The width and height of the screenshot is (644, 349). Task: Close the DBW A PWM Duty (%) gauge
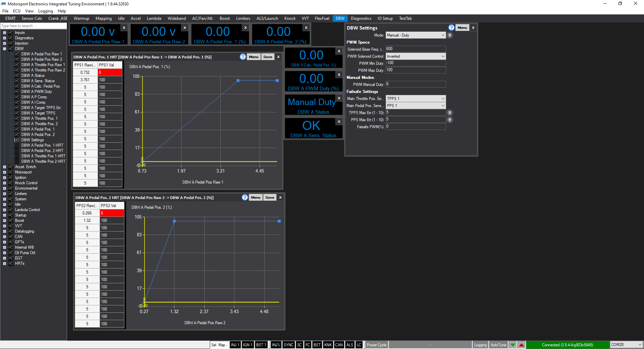point(339,75)
